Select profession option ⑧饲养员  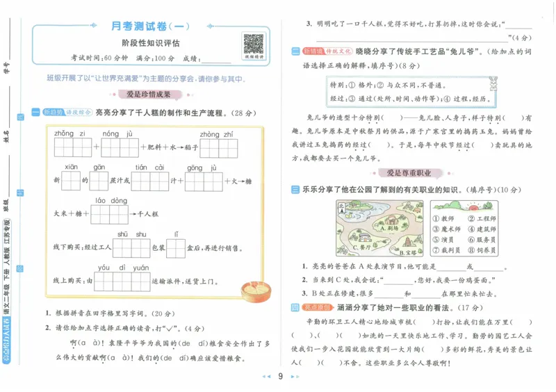coord(482,250)
